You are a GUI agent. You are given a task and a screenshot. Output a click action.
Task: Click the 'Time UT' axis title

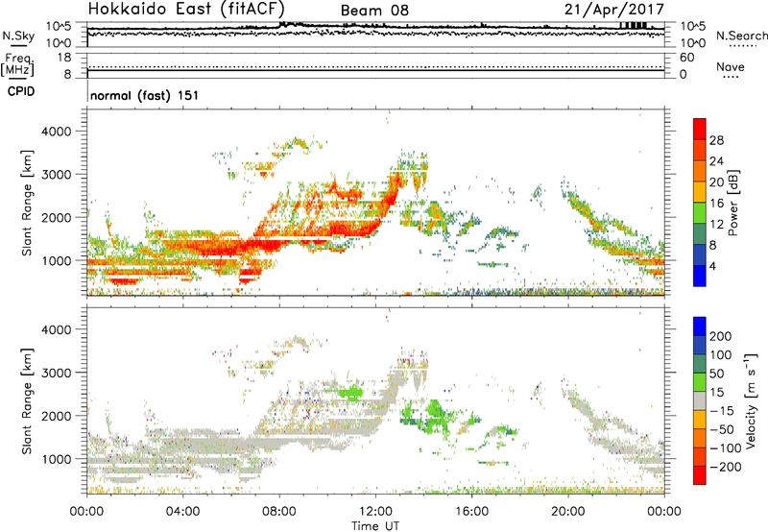(x=375, y=526)
